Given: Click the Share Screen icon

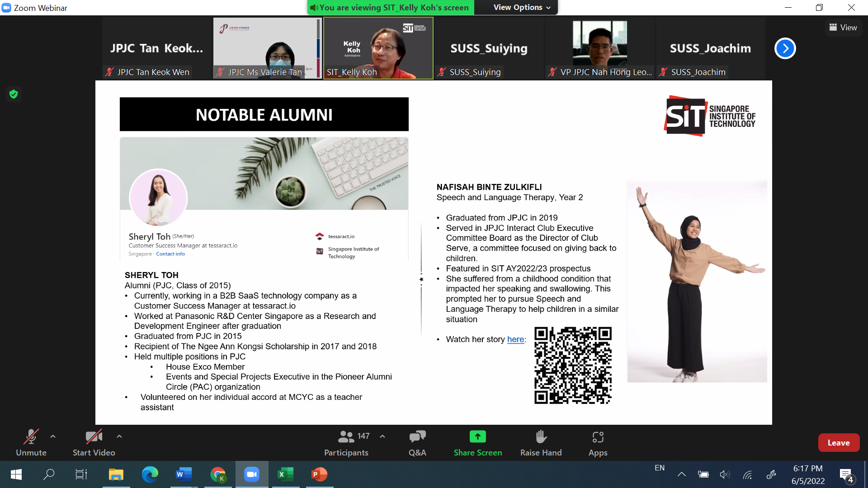Looking at the screenshot, I should [x=477, y=437].
